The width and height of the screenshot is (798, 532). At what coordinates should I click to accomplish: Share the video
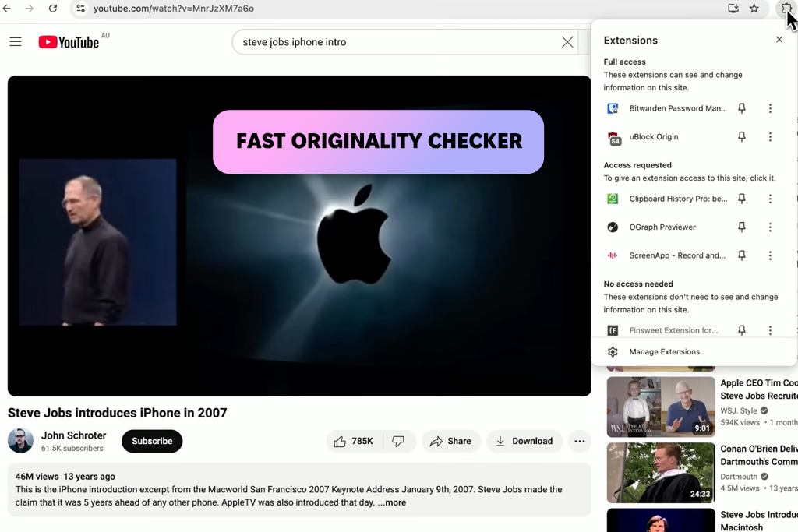[451, 441]
